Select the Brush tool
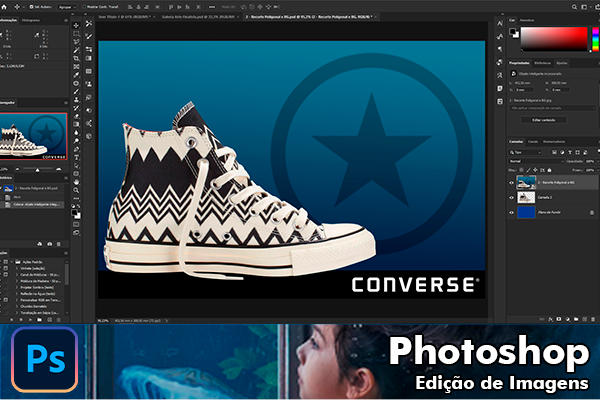 [x=76, y=91]
